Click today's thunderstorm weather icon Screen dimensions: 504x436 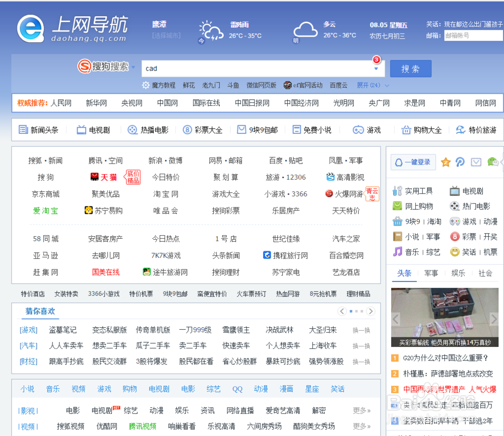211,31
